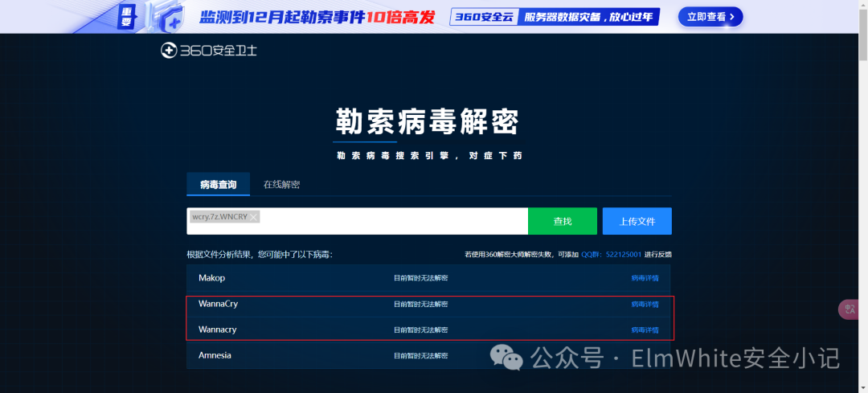Click inside the virus search input field
The height and width of the screenshot is (393, 868).
[x=357, y=221]
